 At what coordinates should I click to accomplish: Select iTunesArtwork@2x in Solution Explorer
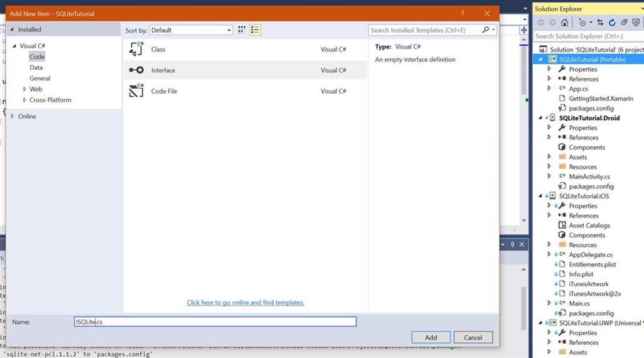pos(595,293)
